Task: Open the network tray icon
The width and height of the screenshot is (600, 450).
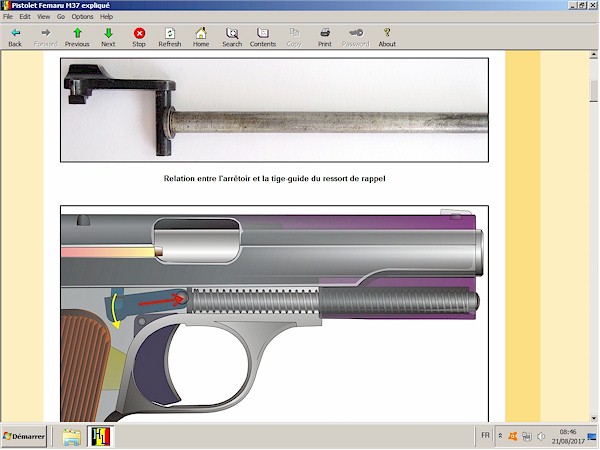Action: (x=527, y=436)
